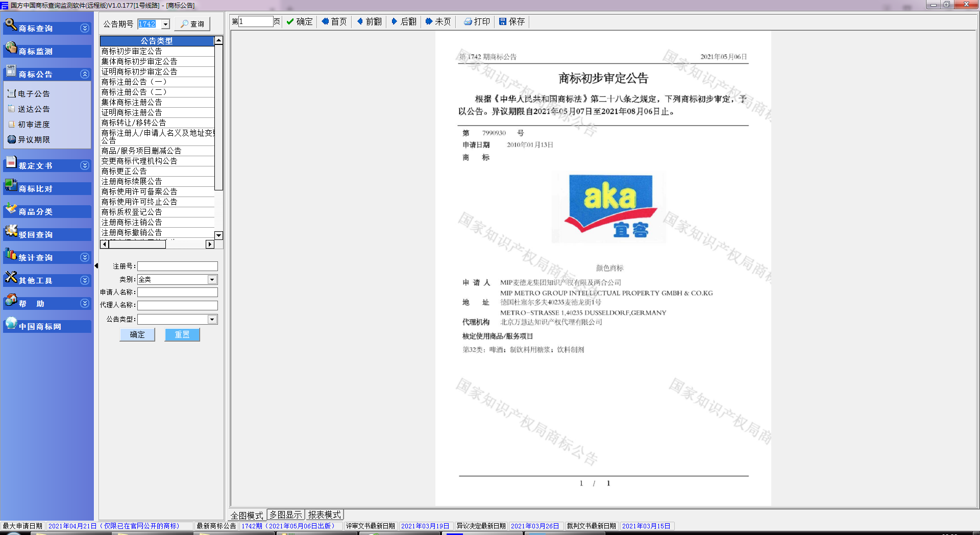980x535 pixels.
Task: Click the 裁定文书 sidebar icon
Action: tap(11, 163)
